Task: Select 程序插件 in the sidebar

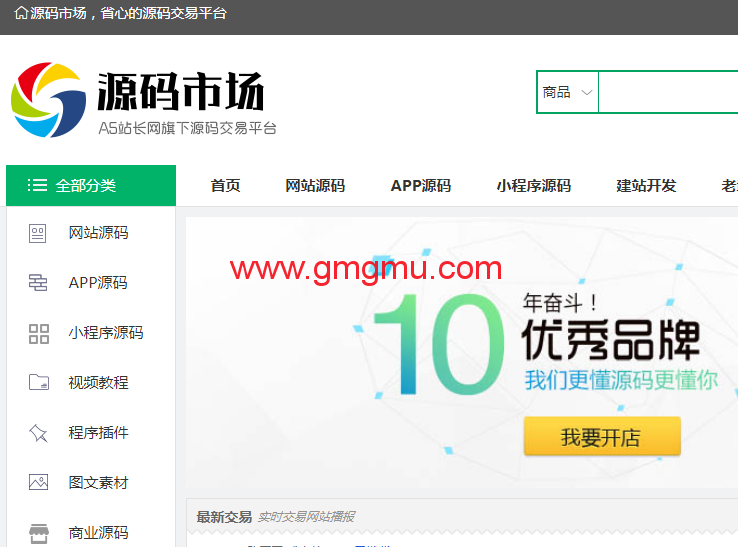Action: click(98, 433)
